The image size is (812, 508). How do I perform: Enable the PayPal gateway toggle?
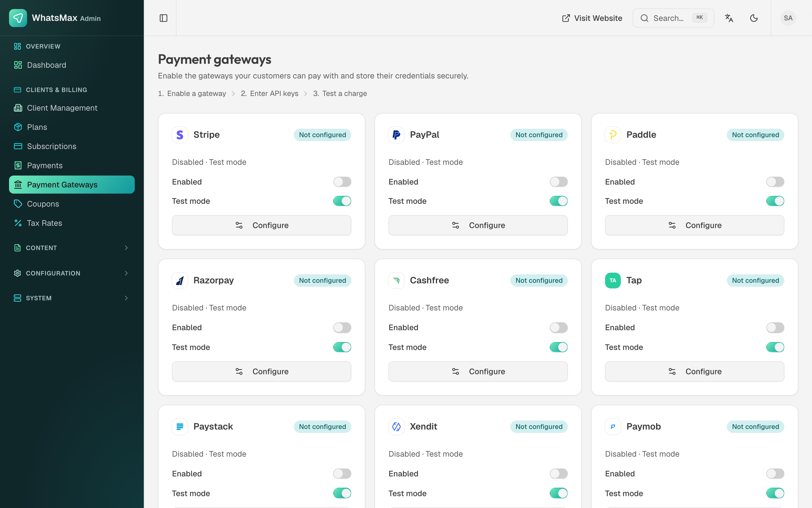pyautogui.click(x=558, y=182)
